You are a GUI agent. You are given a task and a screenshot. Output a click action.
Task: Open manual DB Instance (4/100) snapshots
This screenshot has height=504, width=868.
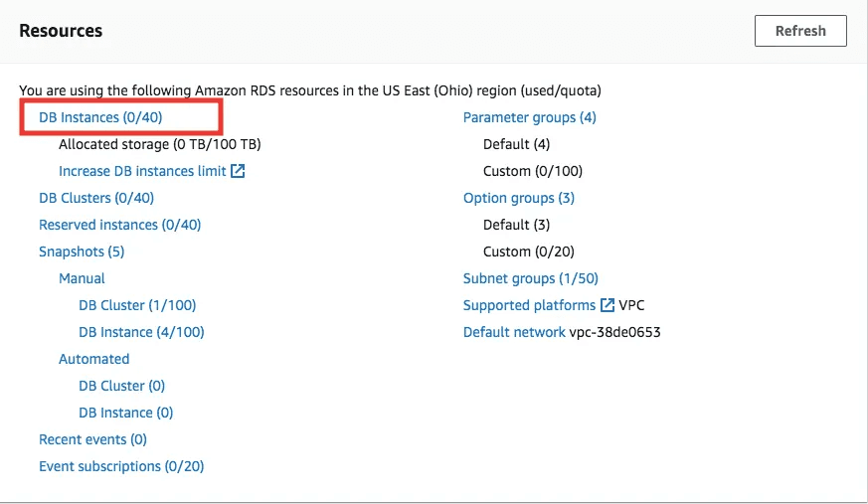[141, 332]
